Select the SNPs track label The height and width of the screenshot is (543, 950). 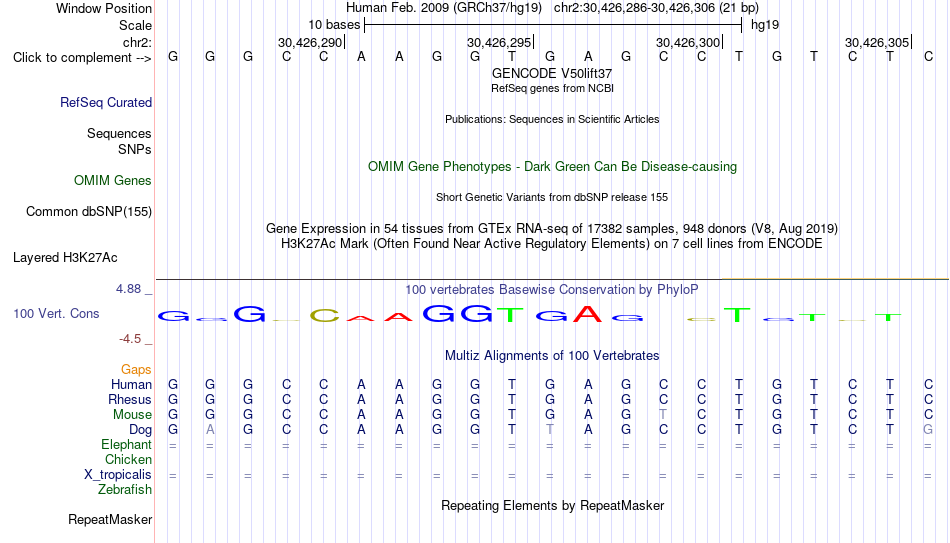(x=135, y=149)
